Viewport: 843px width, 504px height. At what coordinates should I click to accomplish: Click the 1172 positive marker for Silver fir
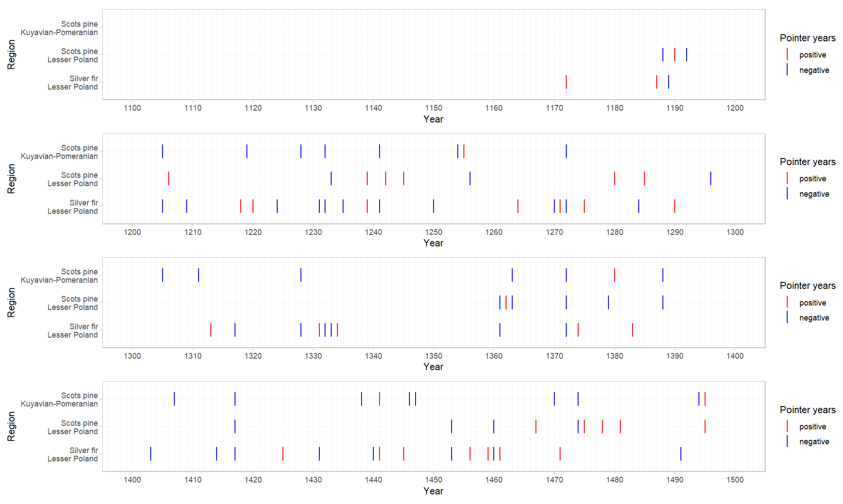pos(566,82)
